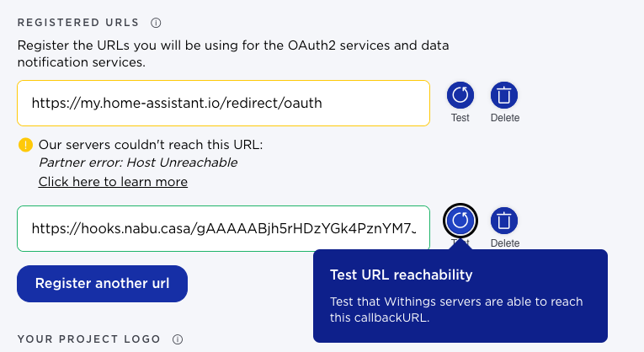Open info icon beside Your Project Logo
The width and height of the screenshot is (644, 352).
(178, 339)
